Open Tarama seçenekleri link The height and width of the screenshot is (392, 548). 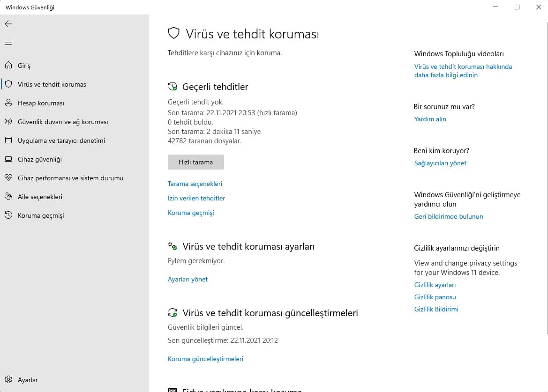pos(195,184)
